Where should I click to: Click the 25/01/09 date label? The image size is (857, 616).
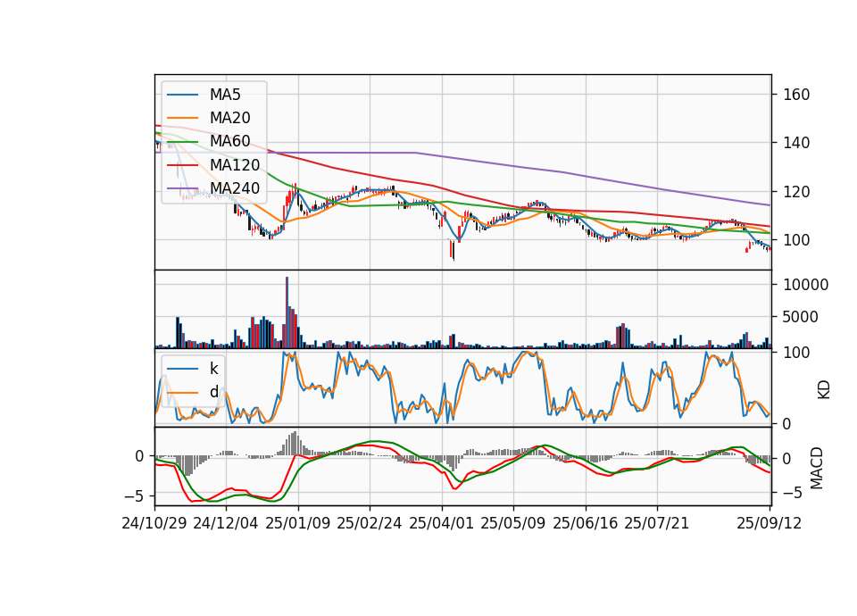coord(298,523)
